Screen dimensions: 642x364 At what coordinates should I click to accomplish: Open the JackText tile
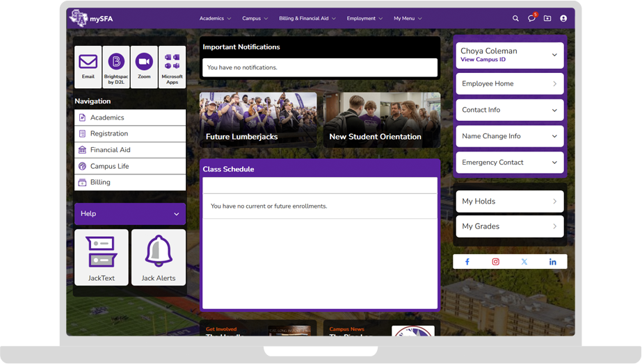tap(102, 257)
